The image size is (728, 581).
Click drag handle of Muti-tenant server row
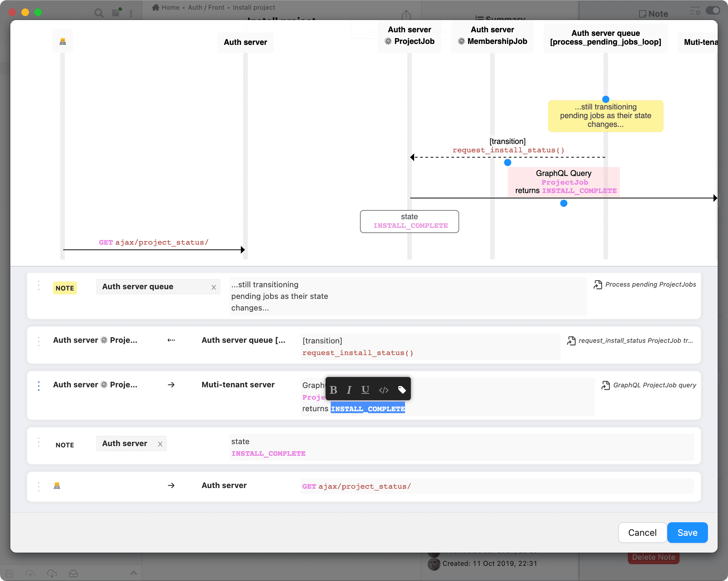click(x=39, y=386)
